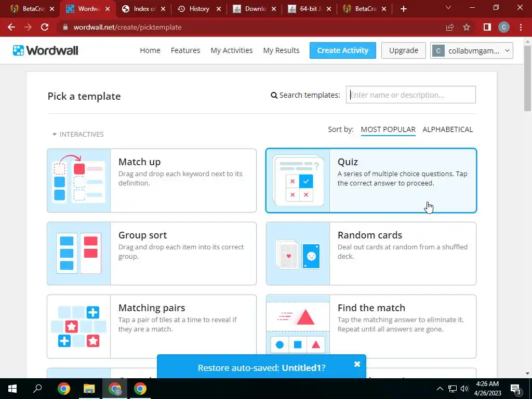Viewport: 532px width, 399px height.
Task: Reload the page with the refresh icon
Action: pyautogui.click(x=45, y=27)
